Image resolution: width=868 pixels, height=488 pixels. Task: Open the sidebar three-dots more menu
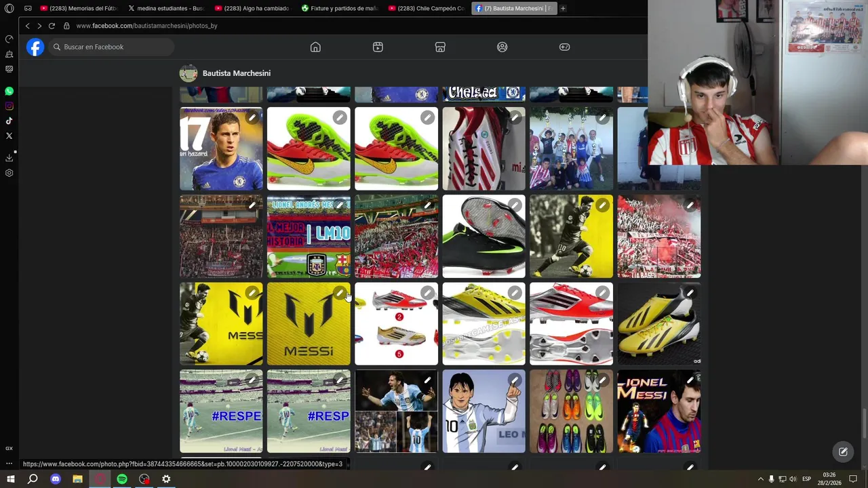tap(9, 464)
